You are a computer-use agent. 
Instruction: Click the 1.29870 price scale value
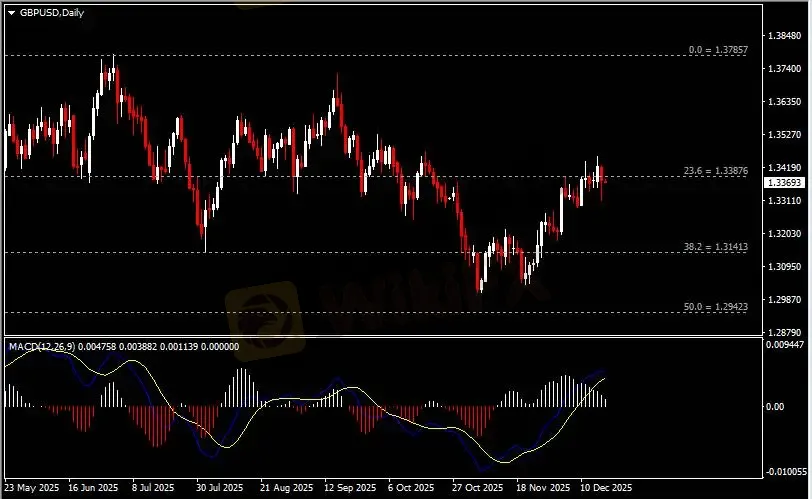point(785,299)
